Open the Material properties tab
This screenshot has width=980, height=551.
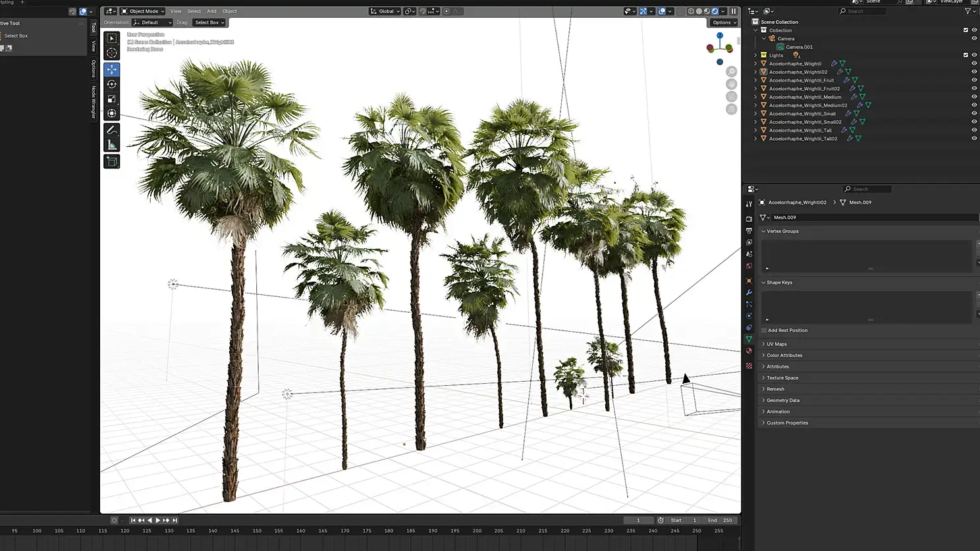749,351
